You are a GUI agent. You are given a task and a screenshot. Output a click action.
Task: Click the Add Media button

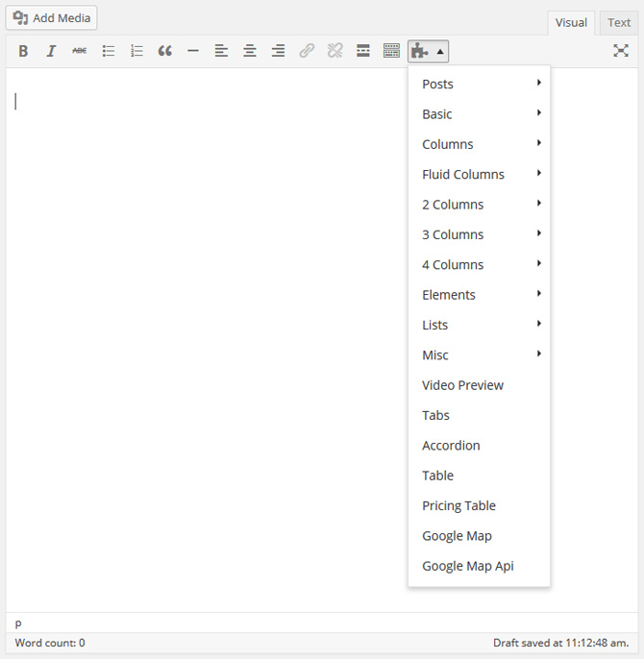point(52,17)
